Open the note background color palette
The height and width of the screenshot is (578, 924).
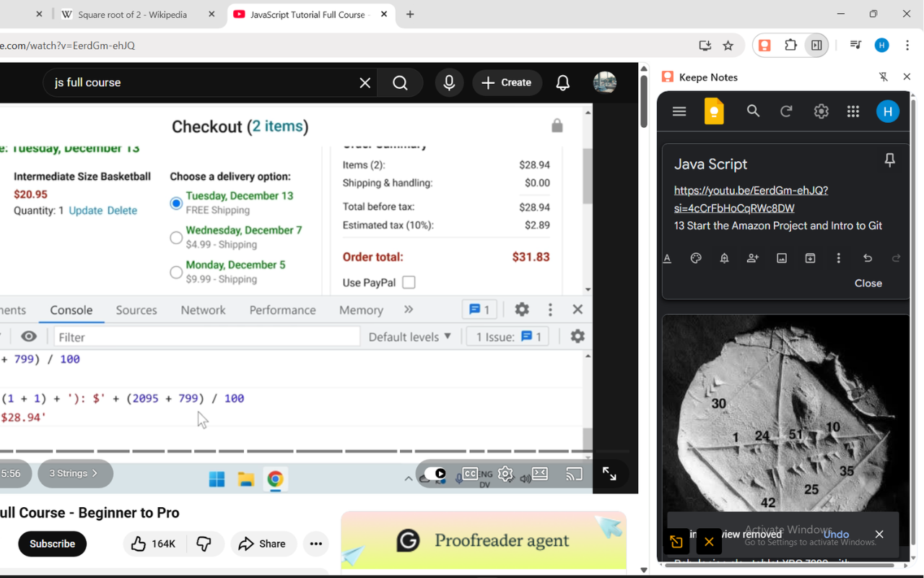click(x=696, y=258)
